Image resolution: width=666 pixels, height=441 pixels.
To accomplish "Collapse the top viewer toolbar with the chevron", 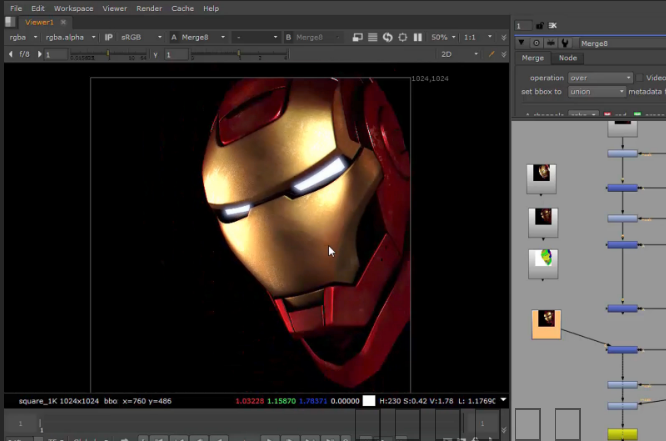I will 504,37.
